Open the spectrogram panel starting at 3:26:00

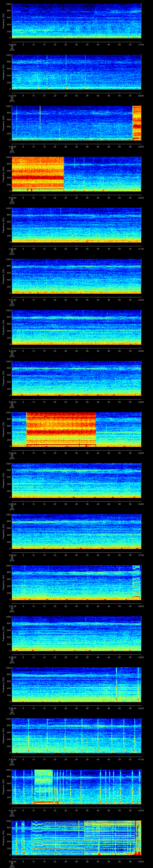[x=76, y=21]
